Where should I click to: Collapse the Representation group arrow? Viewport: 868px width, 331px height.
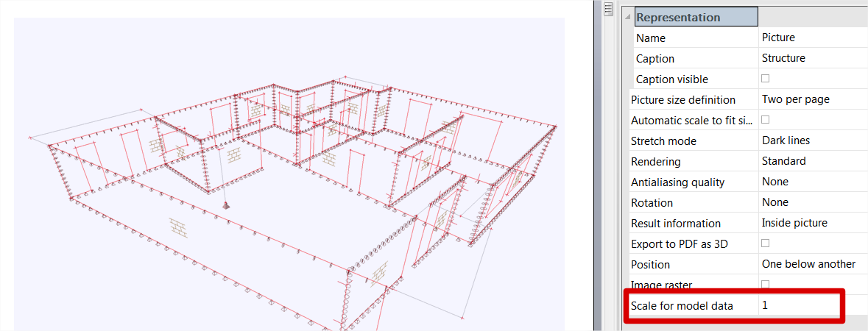[x=627, y=17]
